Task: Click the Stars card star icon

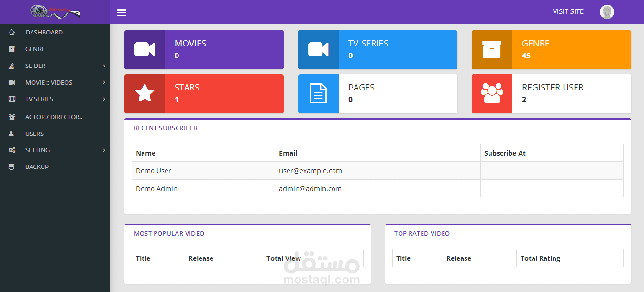Action: tap(144, 94)
